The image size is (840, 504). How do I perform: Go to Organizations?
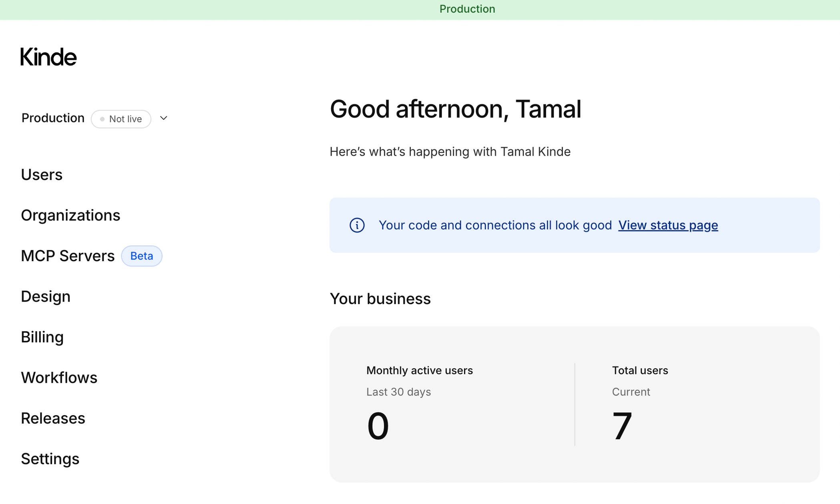[70, 215]
